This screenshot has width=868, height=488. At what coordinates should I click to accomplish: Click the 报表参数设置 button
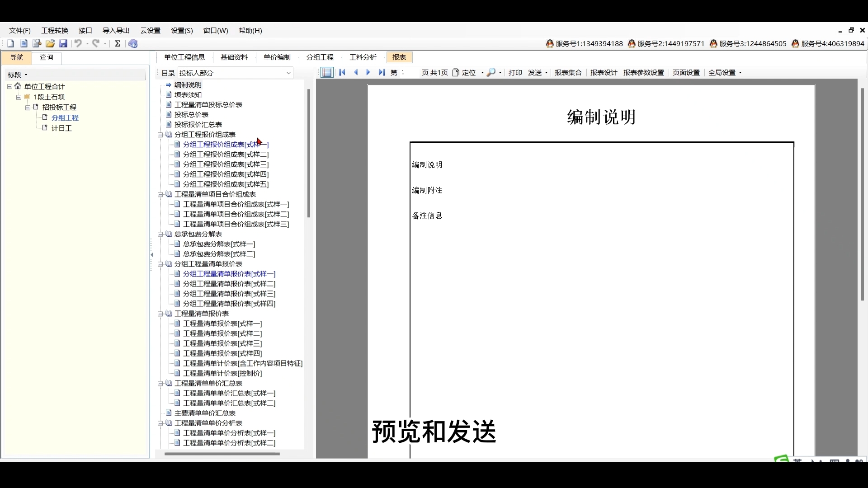tap(644, 73)
